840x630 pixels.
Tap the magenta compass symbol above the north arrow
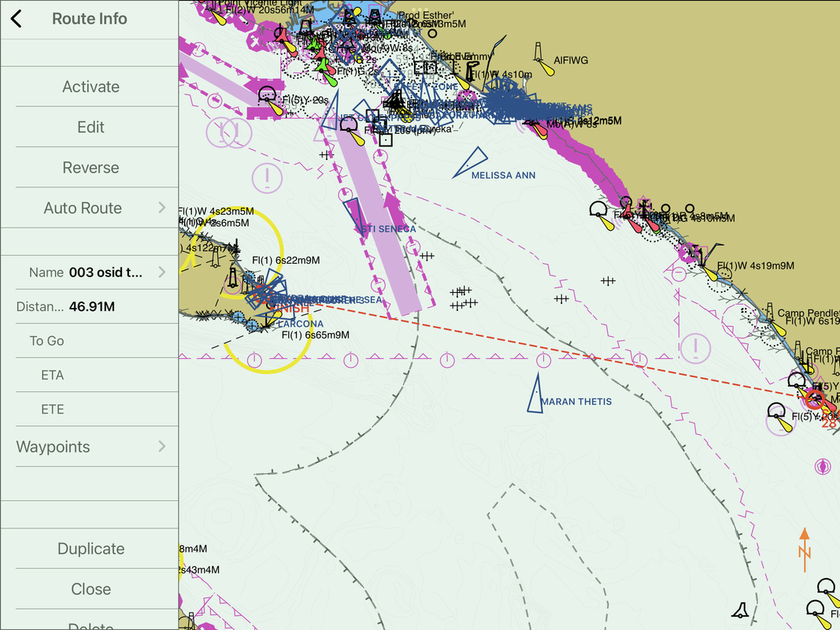(x=823, y=467)
